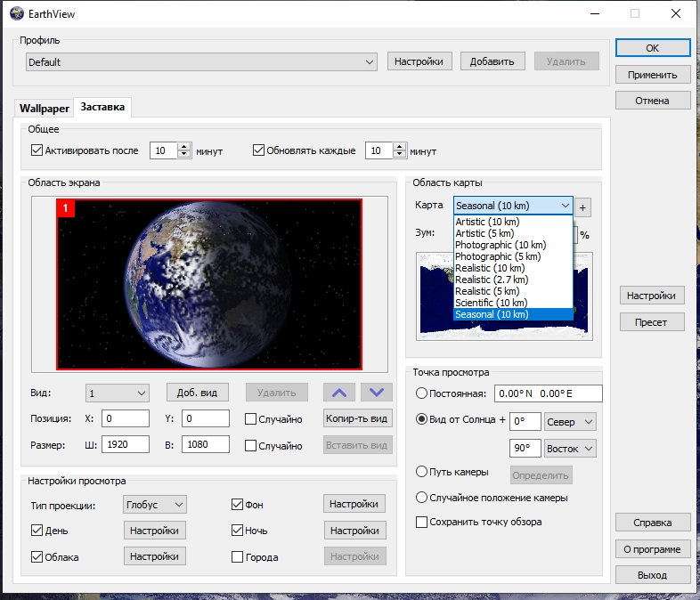Enable the Города checkbox
This screenshot has width=700, height=600.
tap(238, 557)
